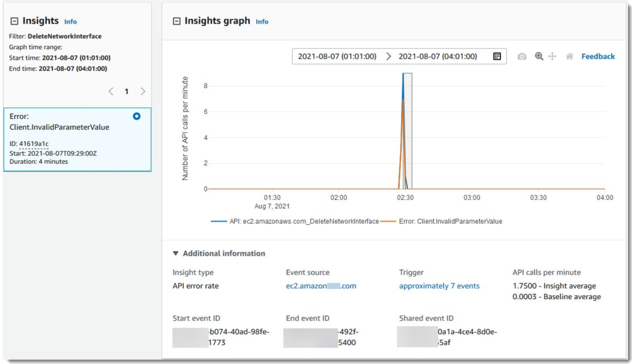
Task: Reset graph axes using the home icon
Action: tap(568, 56)
